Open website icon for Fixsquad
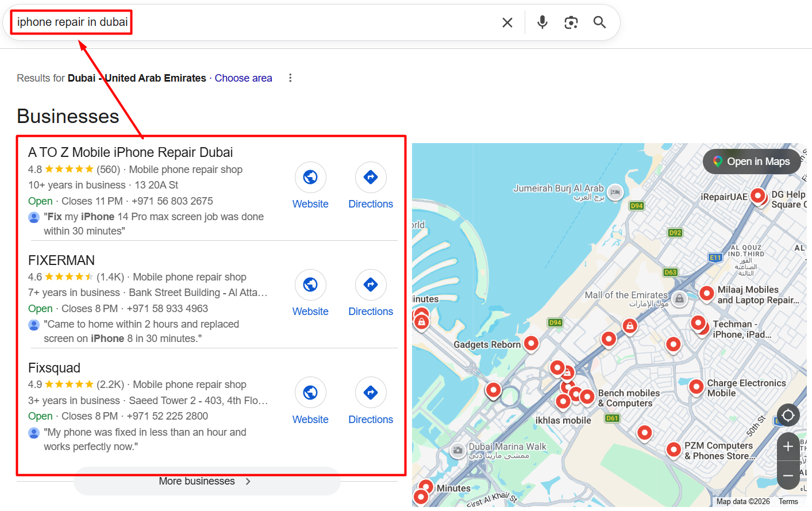This screenshot has height=511, width=812. tap(310, 393)
